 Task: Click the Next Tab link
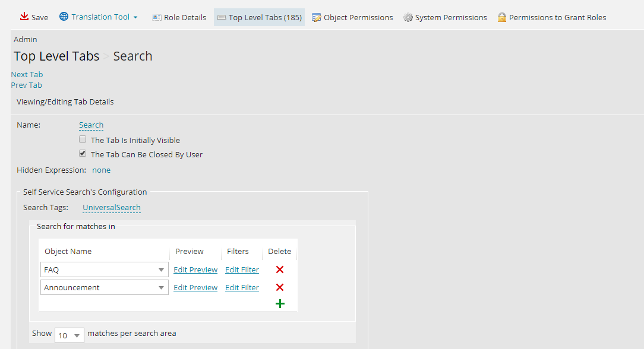[x=27, y=74]
